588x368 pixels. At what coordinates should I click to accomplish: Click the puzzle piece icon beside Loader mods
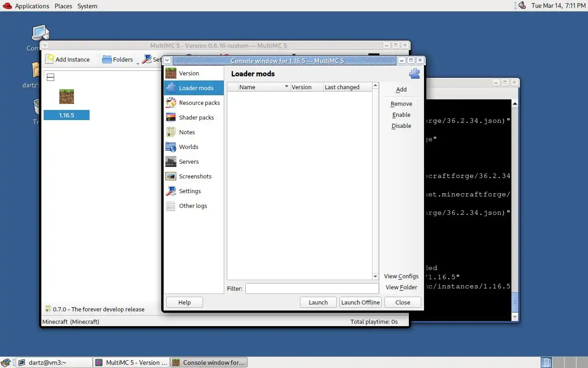pyautogui.click(x=414, y=74)
